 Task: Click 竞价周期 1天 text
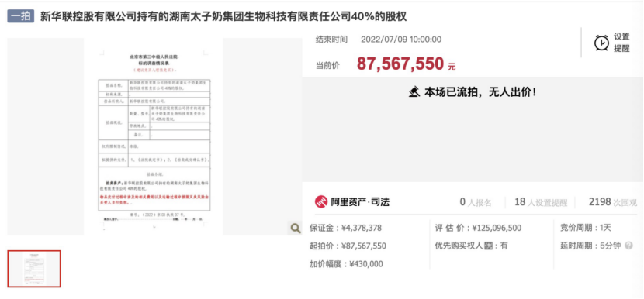[x=586, y=228]
